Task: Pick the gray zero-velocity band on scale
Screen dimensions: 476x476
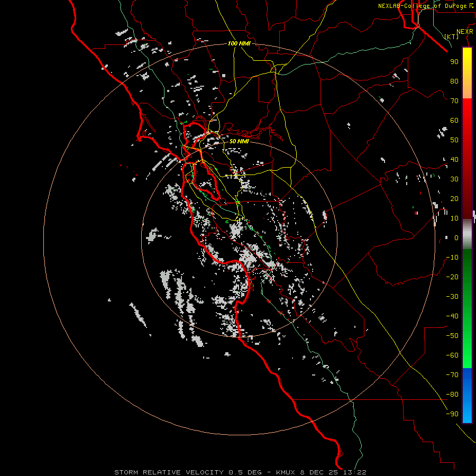Action: [x=467, y=234]
